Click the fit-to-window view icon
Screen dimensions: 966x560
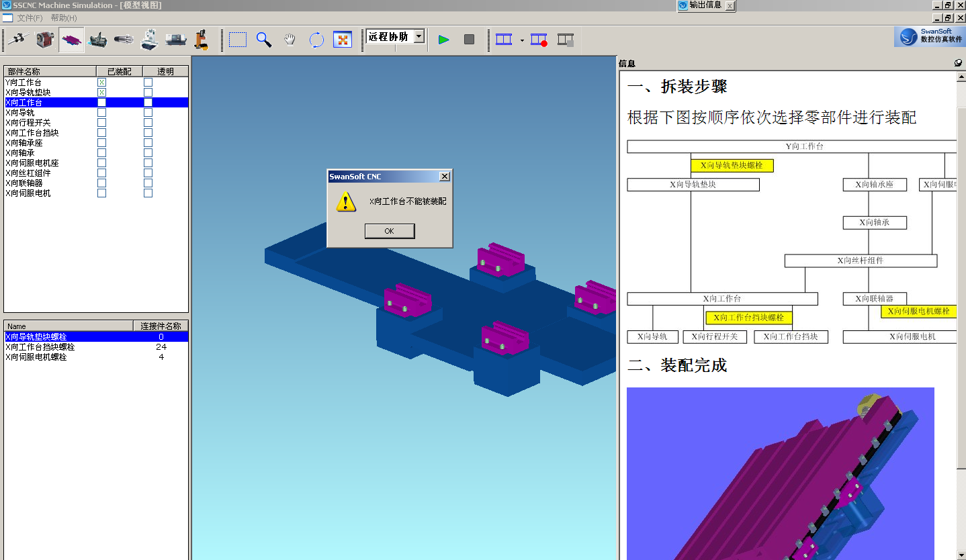click(343, 40)
